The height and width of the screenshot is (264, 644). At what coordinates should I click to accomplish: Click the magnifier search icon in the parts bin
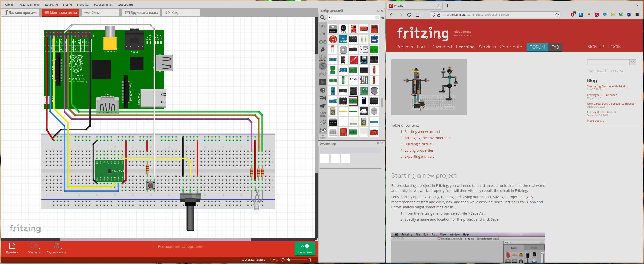323,17
